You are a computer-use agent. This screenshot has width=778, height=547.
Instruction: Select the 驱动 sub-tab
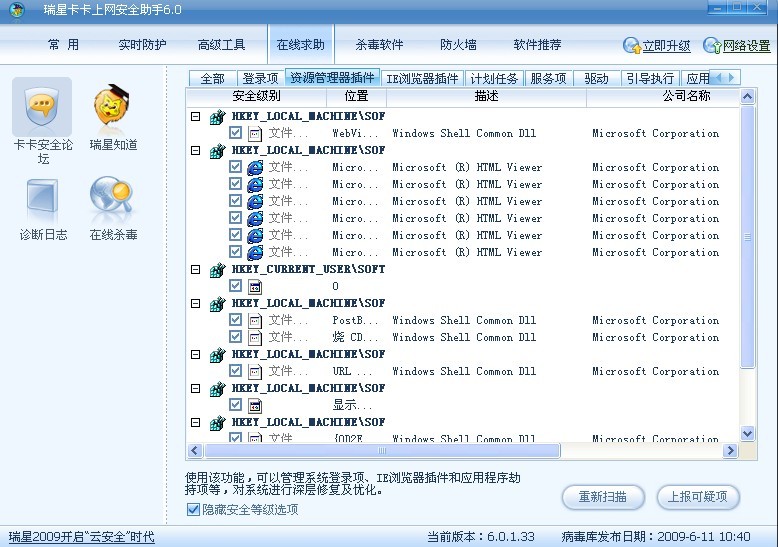[596, 78]
